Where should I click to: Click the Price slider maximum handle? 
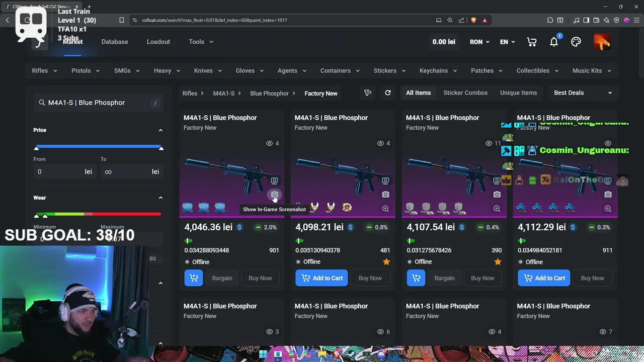pyautogui.click(x=161, y=148)
